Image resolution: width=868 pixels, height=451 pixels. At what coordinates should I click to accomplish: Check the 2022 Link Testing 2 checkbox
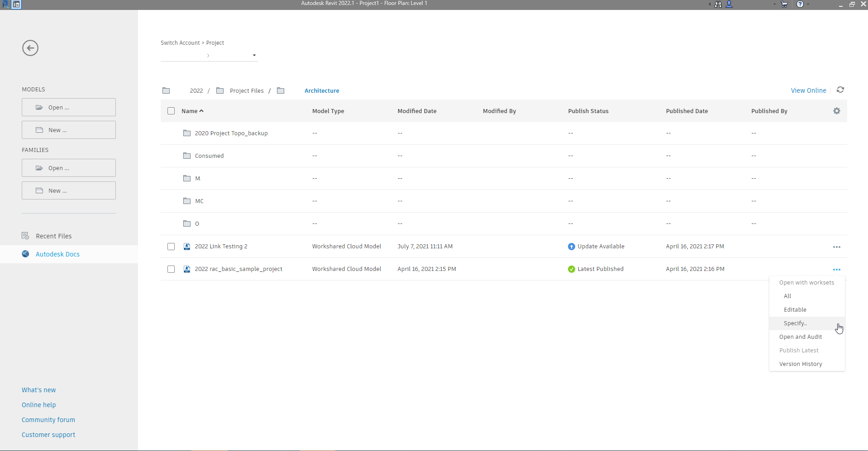coord(171,247)
